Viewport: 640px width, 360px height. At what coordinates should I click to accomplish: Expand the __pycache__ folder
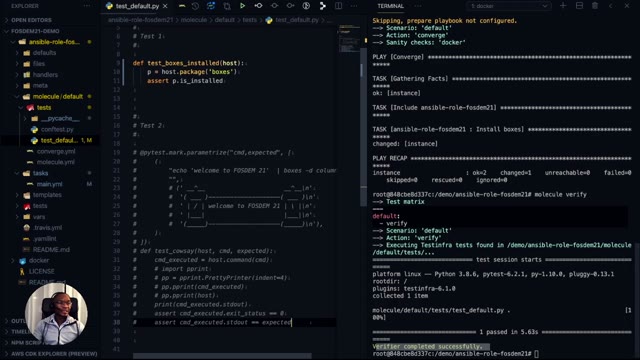[x=60, y=118]
